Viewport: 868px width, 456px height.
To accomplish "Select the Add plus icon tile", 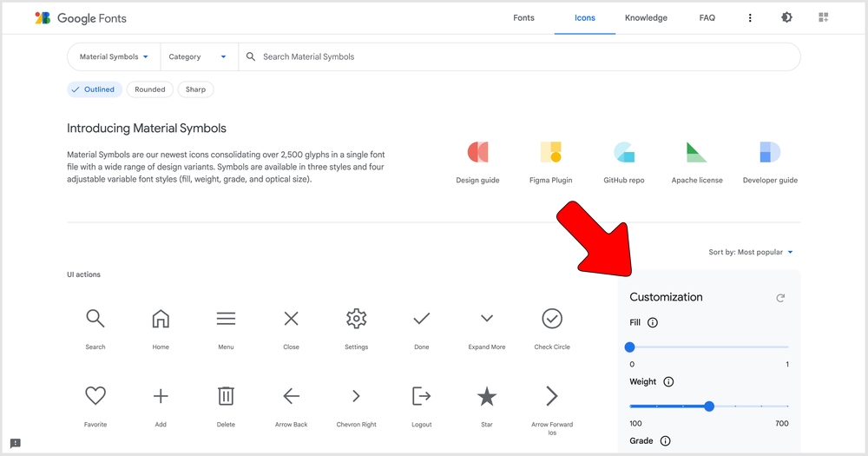I will click(161, 406).
